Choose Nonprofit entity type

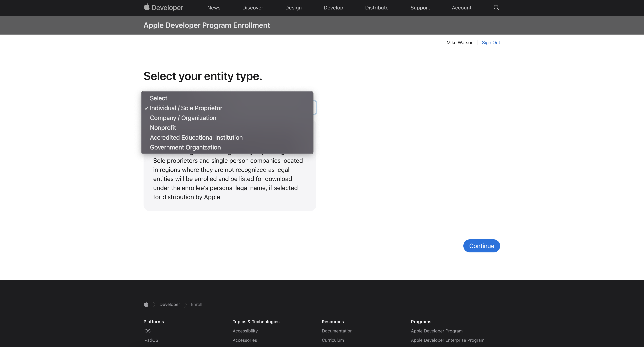pyautogui.click(x=227, y=128)
